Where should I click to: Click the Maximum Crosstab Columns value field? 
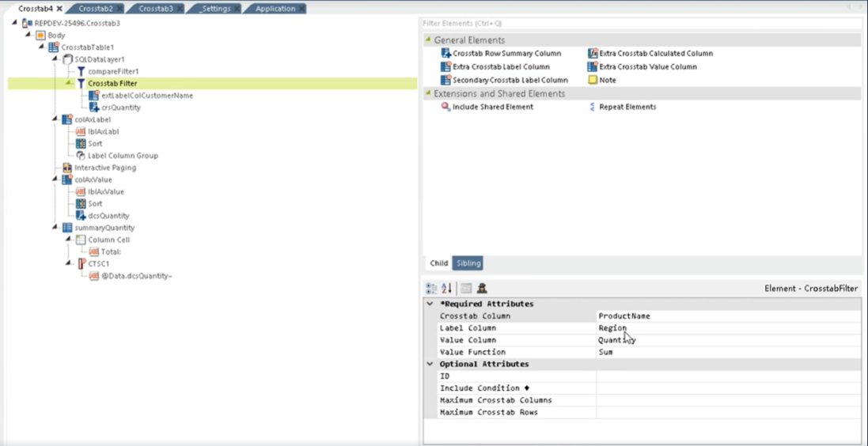(x=729, y=401)
